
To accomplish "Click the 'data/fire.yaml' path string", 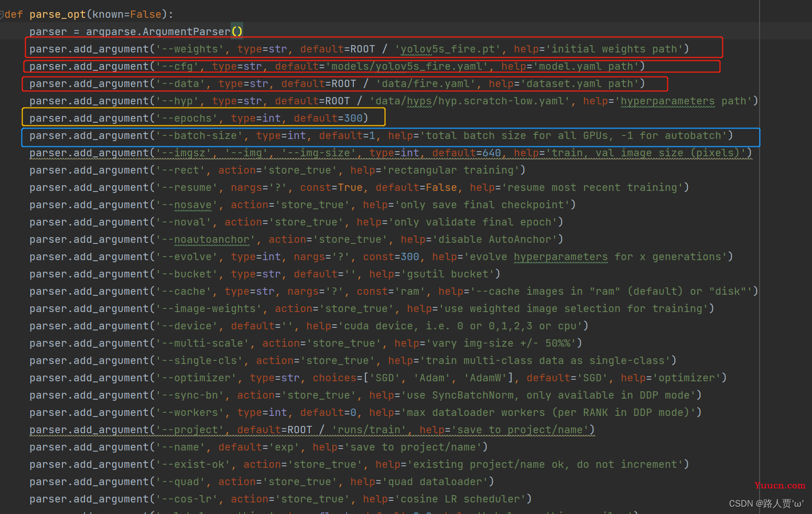I will pos(426,84).
